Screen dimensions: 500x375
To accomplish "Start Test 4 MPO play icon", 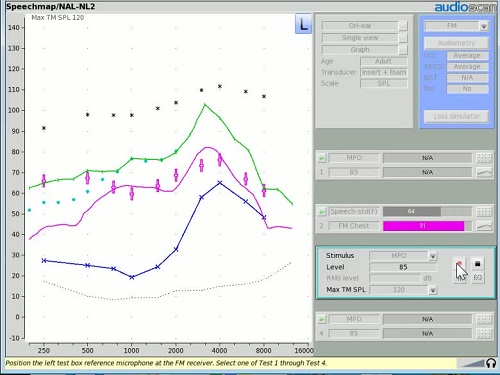I will coord(322,319).
